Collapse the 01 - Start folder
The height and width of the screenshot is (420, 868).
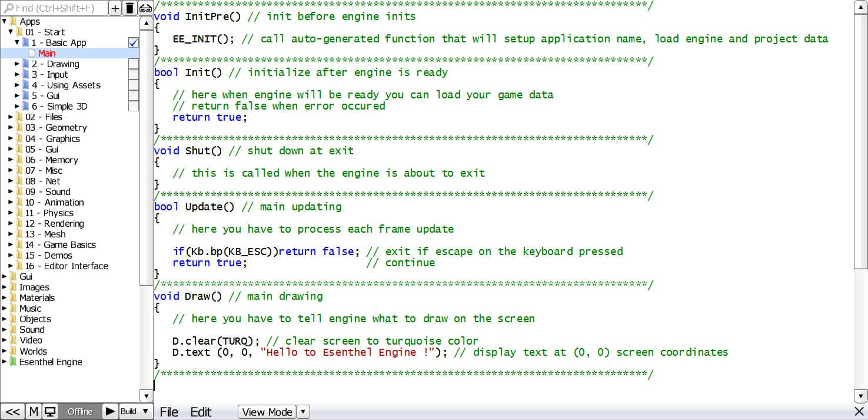point(11,32)
